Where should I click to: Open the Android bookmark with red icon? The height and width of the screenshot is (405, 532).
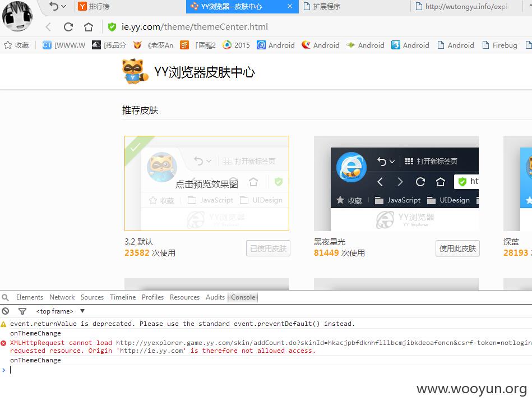[320, 45]
